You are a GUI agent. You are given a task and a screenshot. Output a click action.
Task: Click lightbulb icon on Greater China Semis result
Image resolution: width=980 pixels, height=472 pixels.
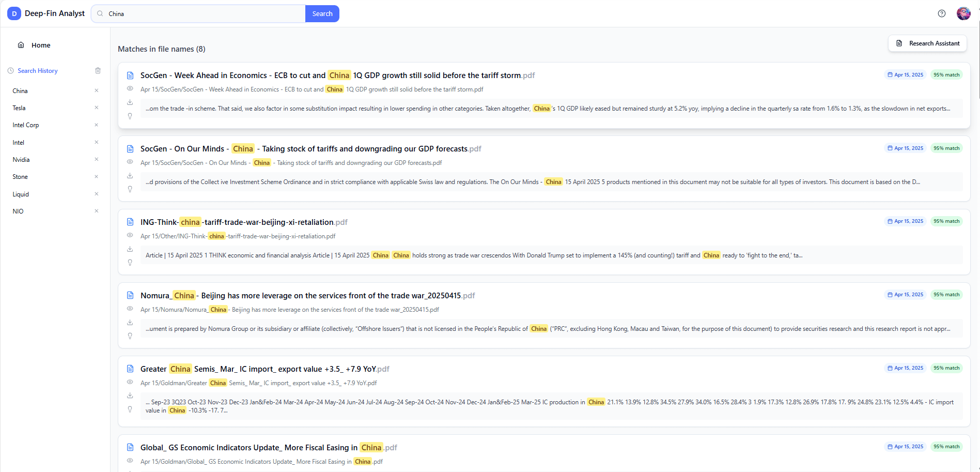coord(130,409)
